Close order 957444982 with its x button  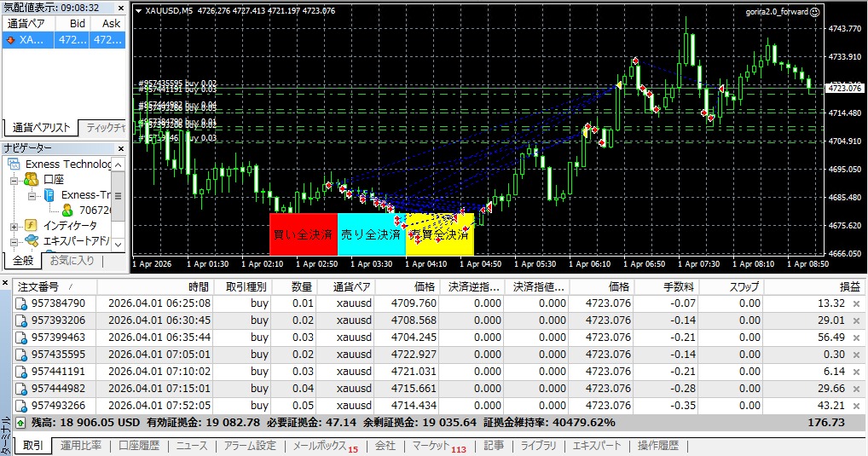856,389
